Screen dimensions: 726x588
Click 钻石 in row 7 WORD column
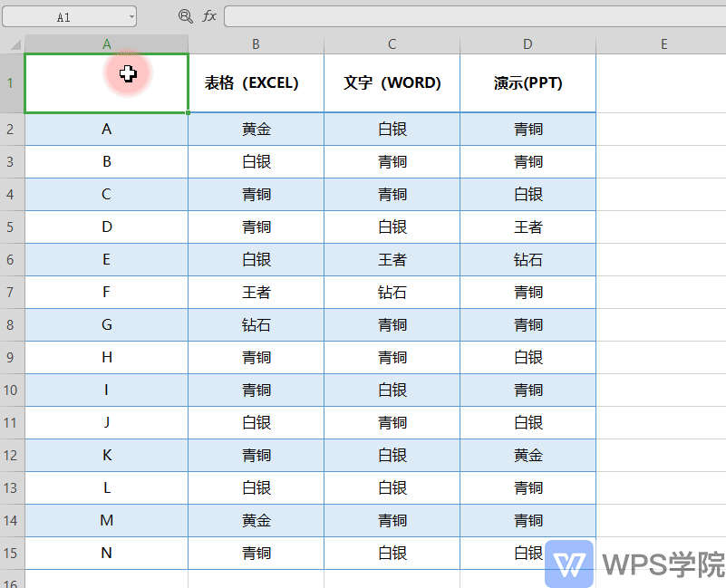coord(392,292)
